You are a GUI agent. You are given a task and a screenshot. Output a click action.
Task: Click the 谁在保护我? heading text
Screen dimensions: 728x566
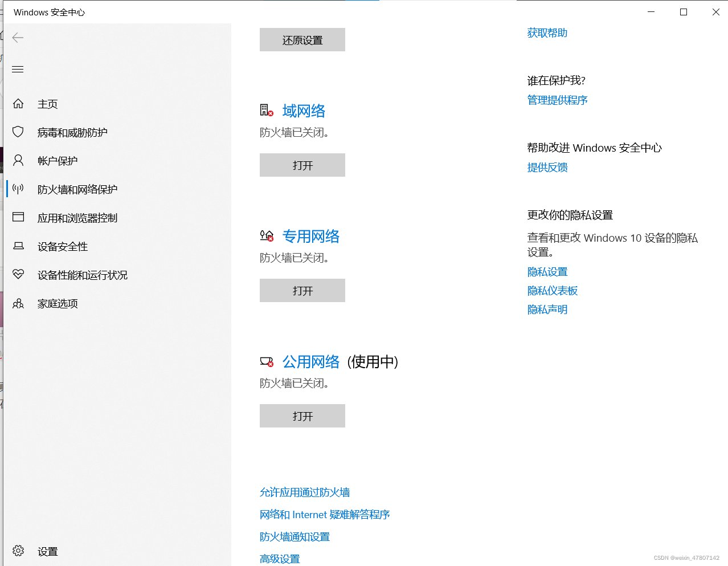click(x=557, y=80)
